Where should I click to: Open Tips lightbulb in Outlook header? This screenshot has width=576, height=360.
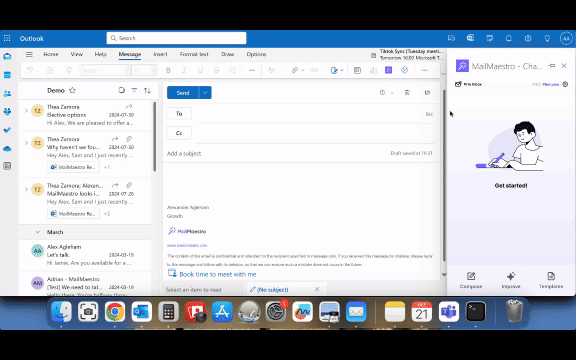547,38
